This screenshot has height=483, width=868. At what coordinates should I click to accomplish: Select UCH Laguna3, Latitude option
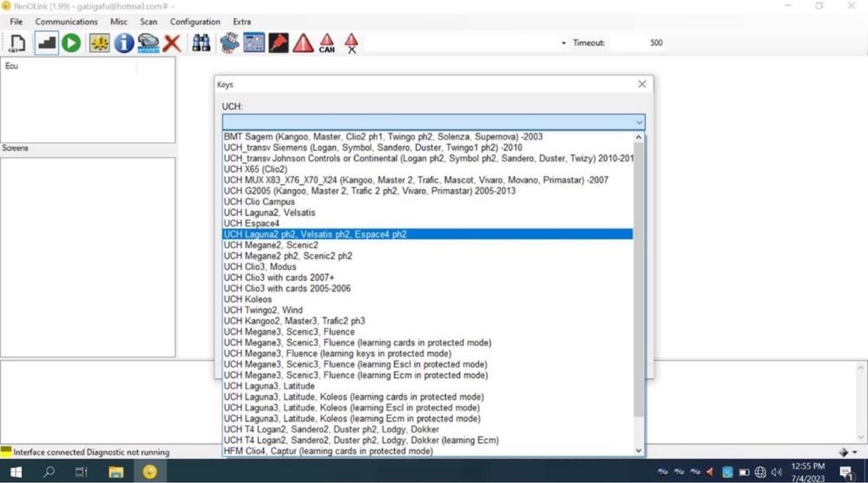tap(427, 386)
